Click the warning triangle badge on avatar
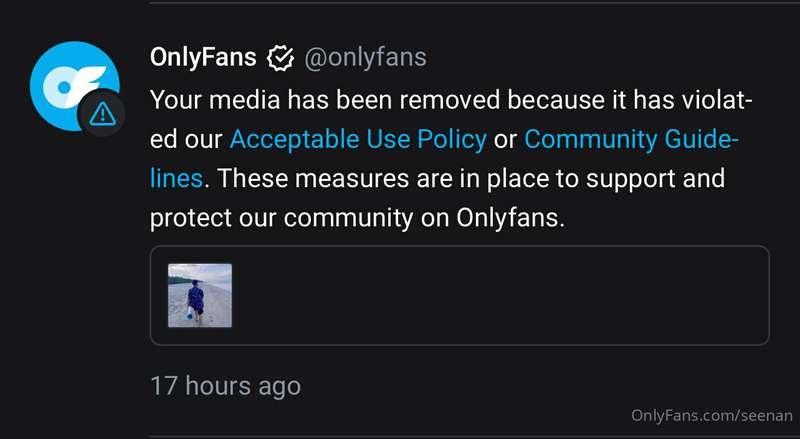 click(x=102, y=114)
